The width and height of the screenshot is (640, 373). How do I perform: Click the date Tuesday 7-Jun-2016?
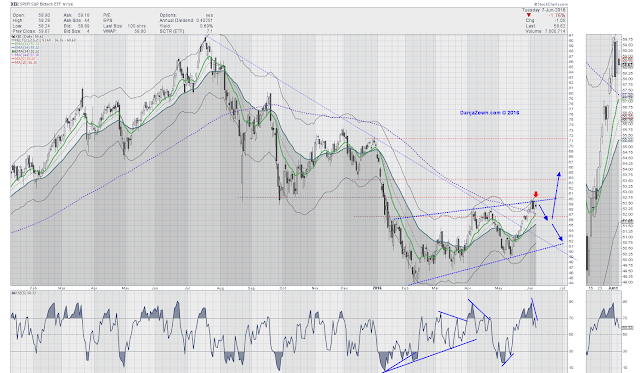[544, 10]
